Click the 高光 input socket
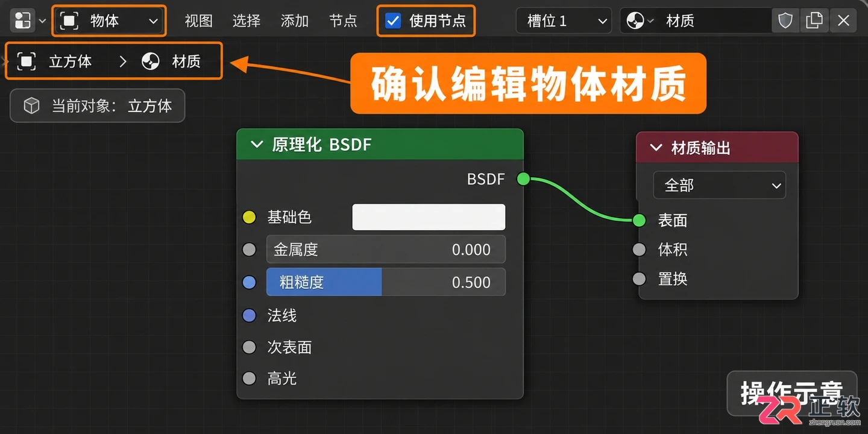This screenshot has width=868, height=434. tap(249, 379)
